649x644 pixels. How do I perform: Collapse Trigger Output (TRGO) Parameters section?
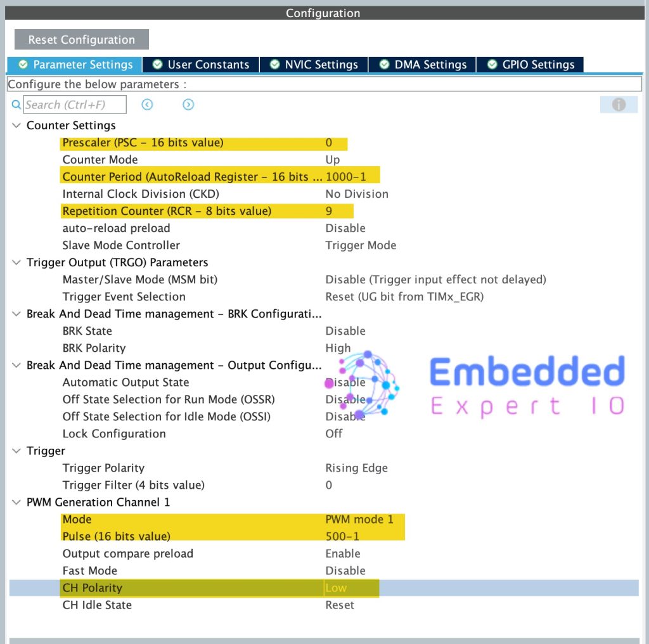click(x=16, y=262)
